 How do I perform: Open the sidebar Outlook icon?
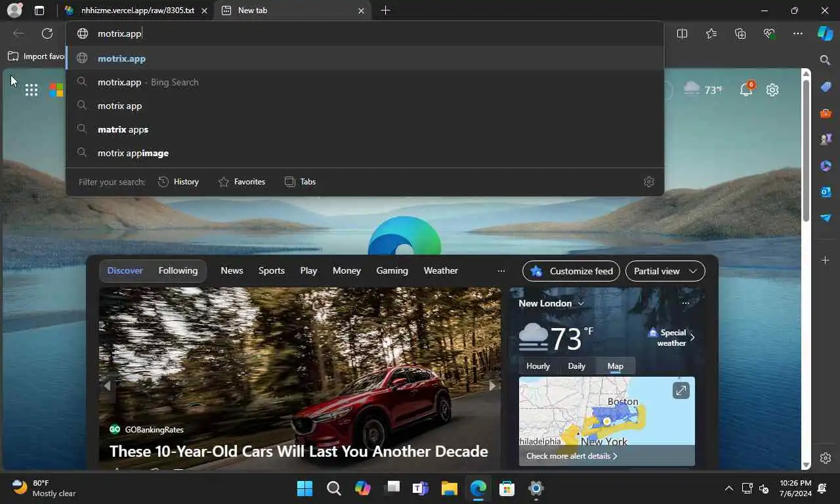pos(826,192)
